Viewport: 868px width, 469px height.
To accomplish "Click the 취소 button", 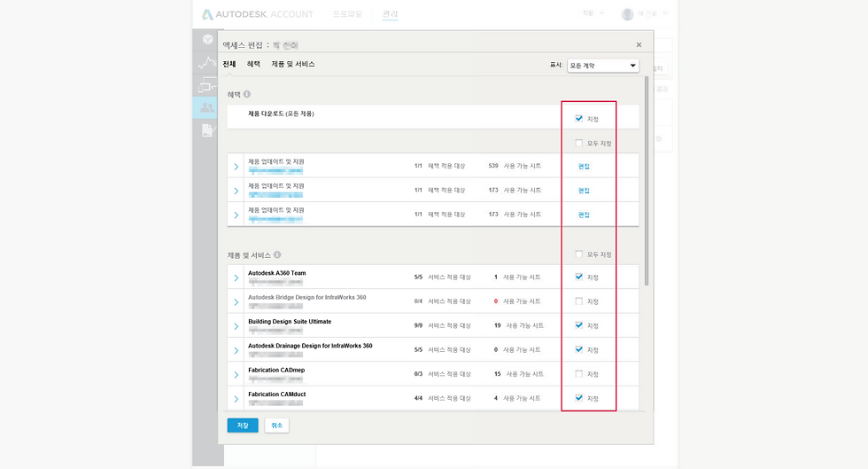I will [276, 426].
